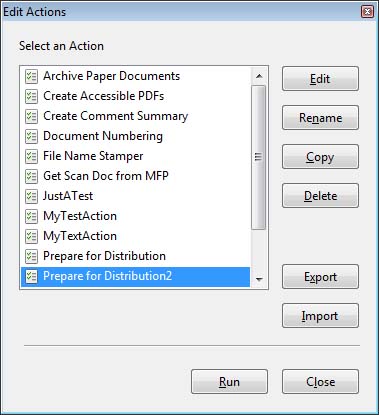Viewport: 379px width, 415px height.
Task: Click the Archive Paper Documents action icon
Action: pos(31,76)
